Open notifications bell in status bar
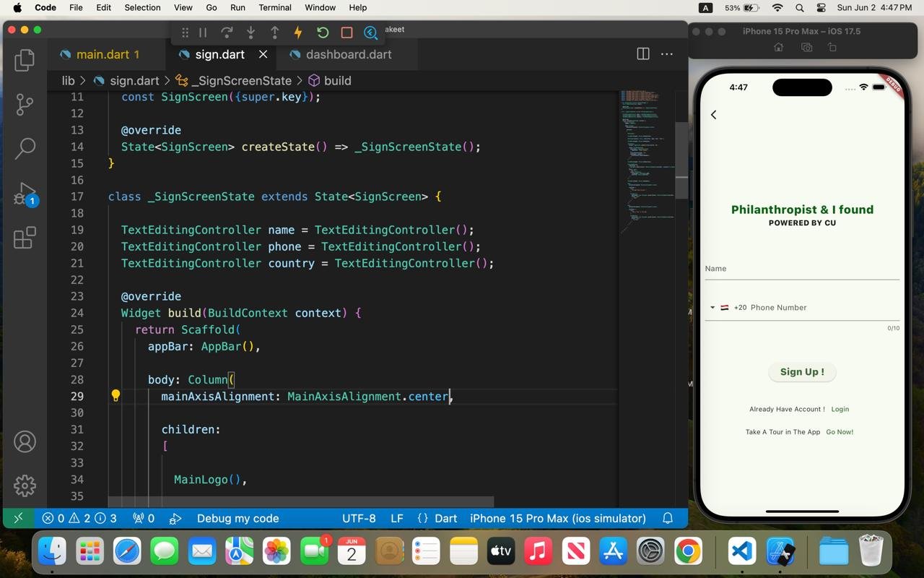The image size is (924, 578). point(668,518)
